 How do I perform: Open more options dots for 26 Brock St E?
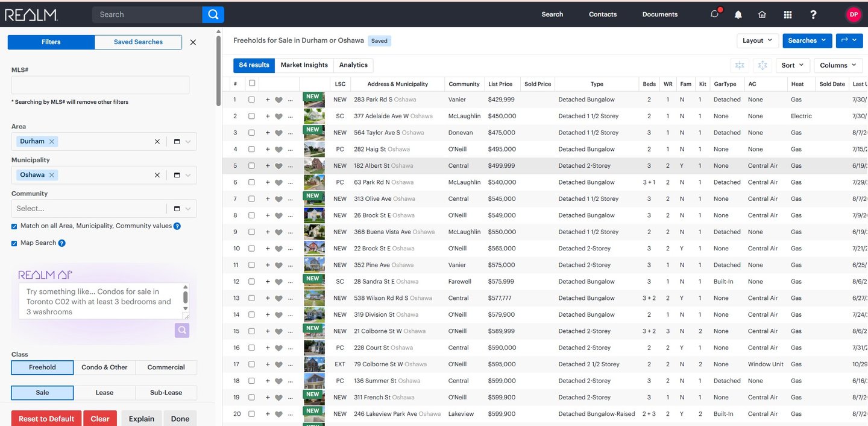[x=290, y=216]
